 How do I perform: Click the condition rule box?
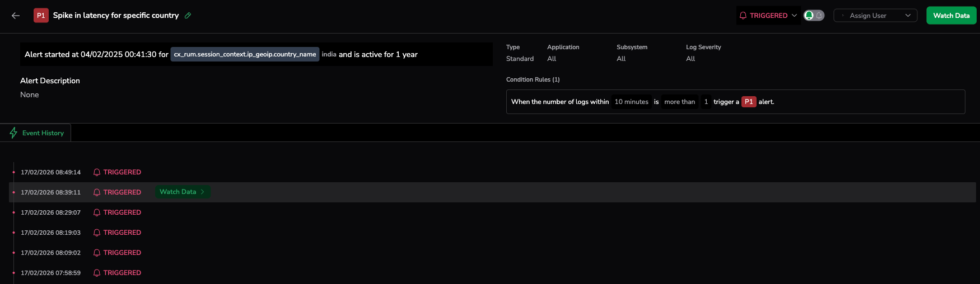point(735,102)
